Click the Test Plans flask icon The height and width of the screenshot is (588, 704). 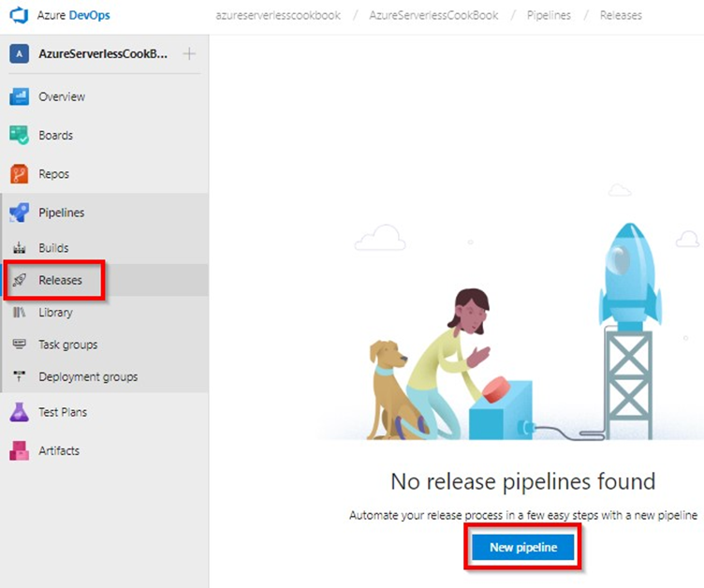pyautogui.click(x=20, y=412)
